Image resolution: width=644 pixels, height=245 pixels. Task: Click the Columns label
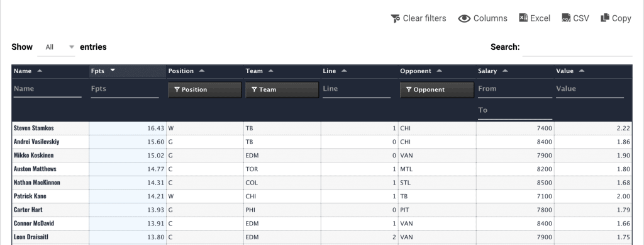[491, 18]
